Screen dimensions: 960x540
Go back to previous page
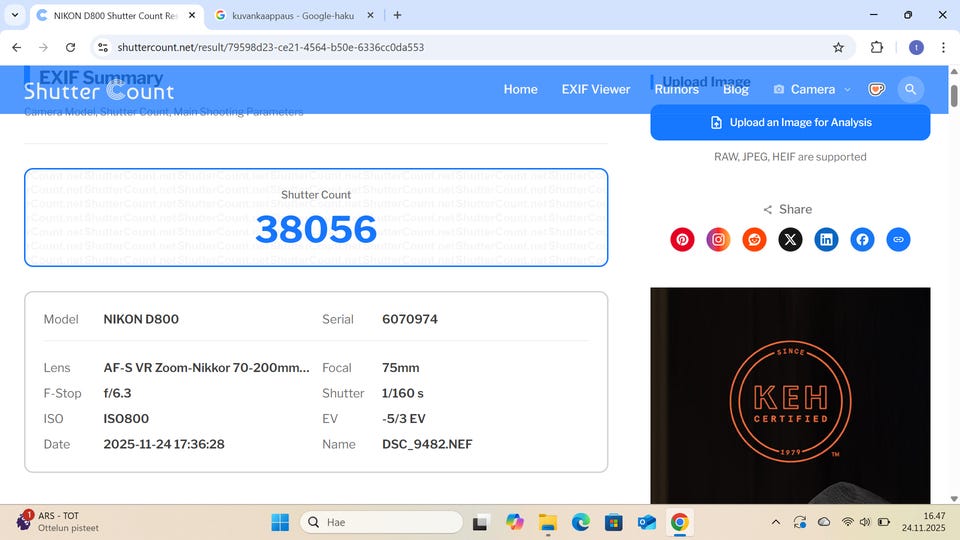(x=17, y=47)
